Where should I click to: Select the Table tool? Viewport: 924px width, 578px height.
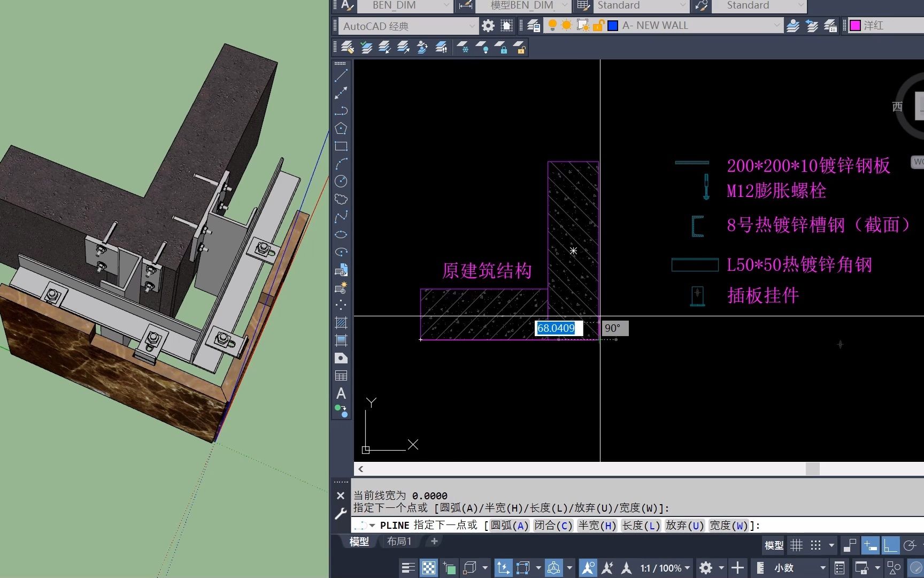(x=341, y=376)
